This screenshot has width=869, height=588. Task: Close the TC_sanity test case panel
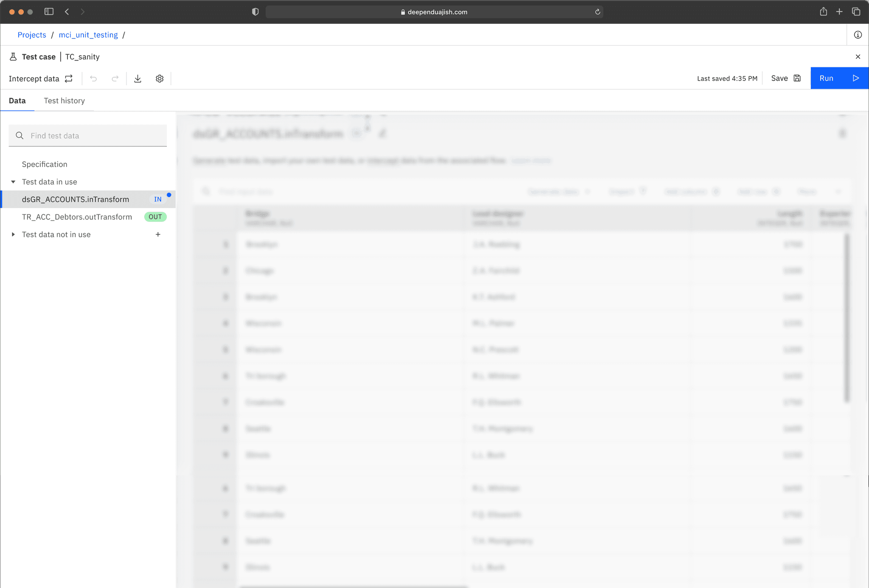[x=858, y=56]
